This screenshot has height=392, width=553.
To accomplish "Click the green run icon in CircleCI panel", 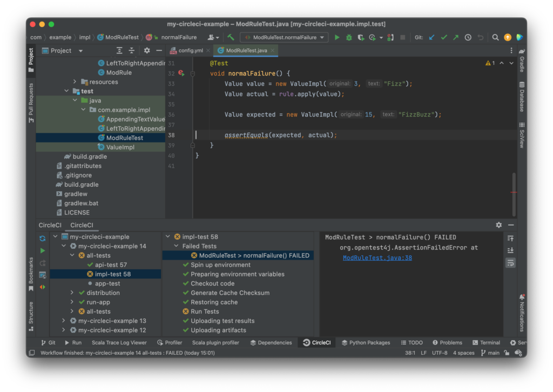I will click(x=42, y=251).
